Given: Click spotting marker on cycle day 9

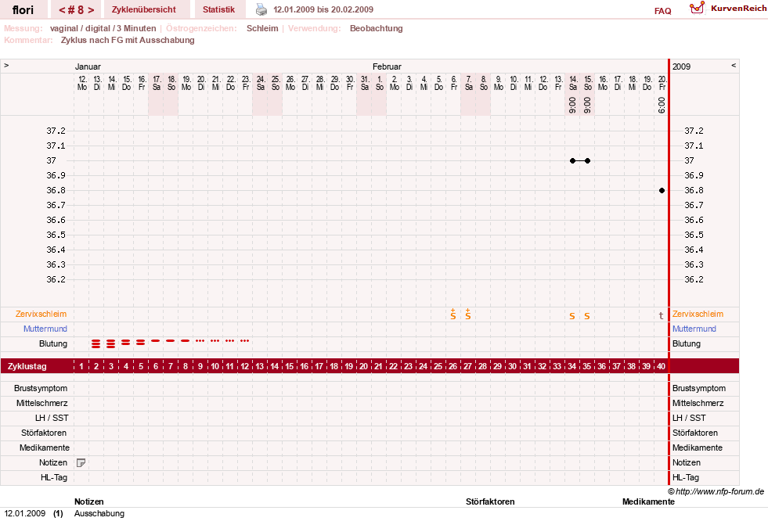Looking at the screenshot, I should pos(200,340).
